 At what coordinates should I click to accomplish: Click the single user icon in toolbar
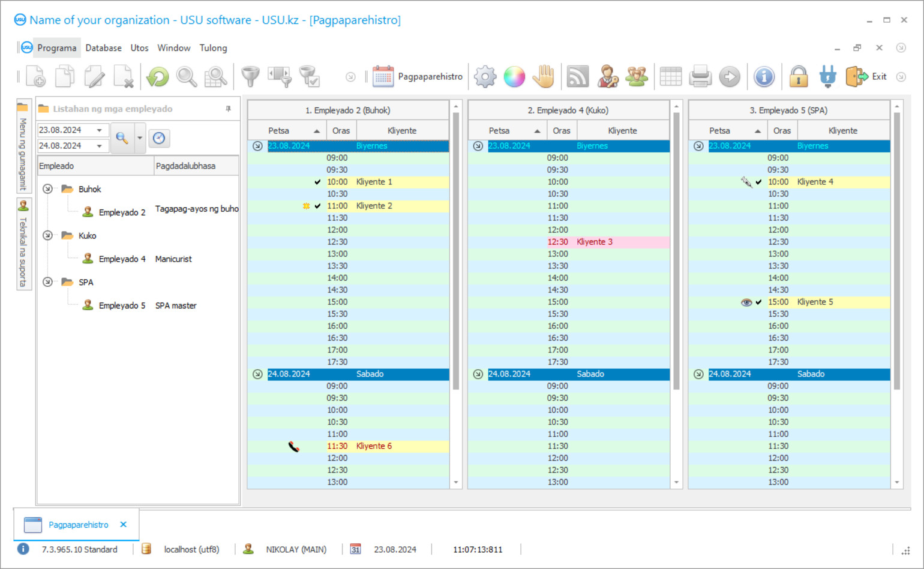(x=607, y=77)
